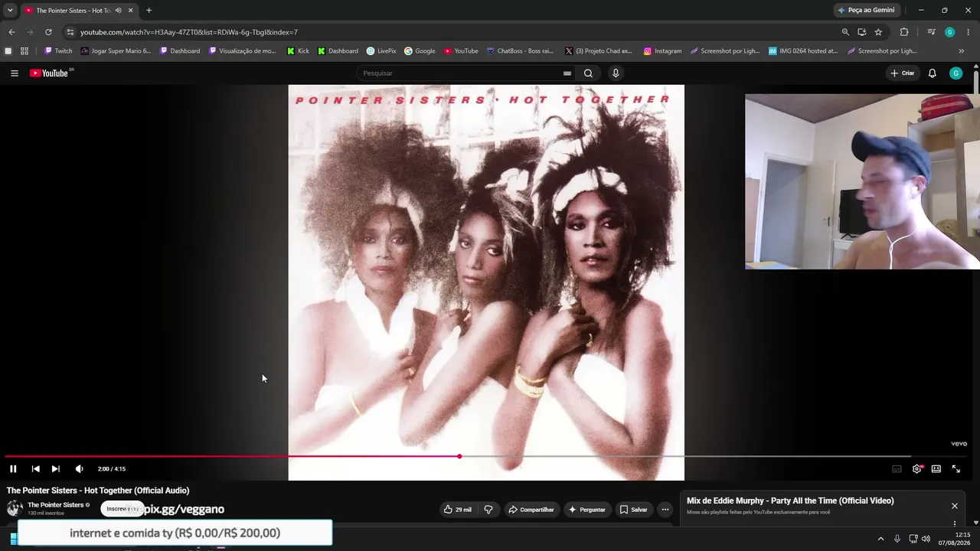Show hidden system tray icons
The width and height of the screenshot is (980, 551).
coord(880,539)
